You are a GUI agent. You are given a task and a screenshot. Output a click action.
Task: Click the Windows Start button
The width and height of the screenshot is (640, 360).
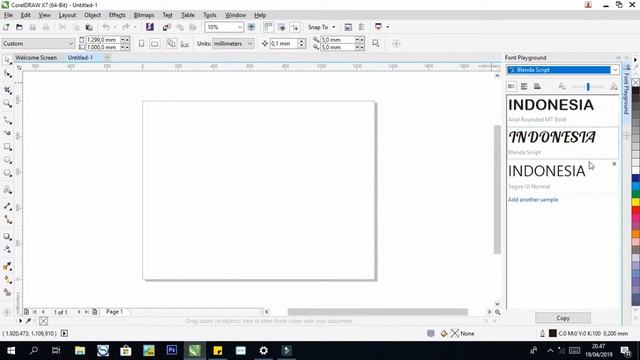tap(11, 350)
